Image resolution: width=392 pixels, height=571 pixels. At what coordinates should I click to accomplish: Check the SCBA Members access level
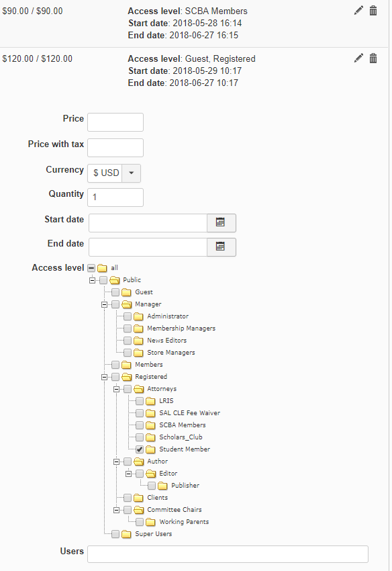(x=140, y=425)
